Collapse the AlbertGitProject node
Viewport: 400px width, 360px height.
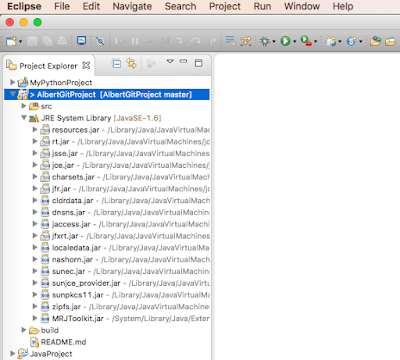point(12,94)
